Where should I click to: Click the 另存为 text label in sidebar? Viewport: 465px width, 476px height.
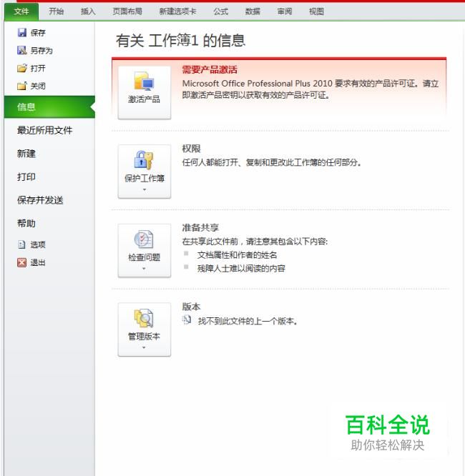pyautogui.click(x=41, y=51)
